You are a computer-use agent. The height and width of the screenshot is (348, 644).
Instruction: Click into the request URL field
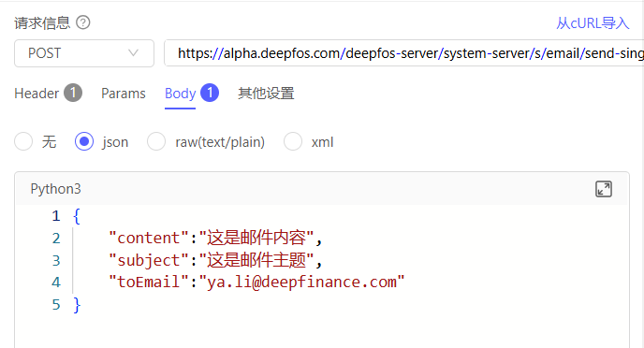[x=404, y=53]
